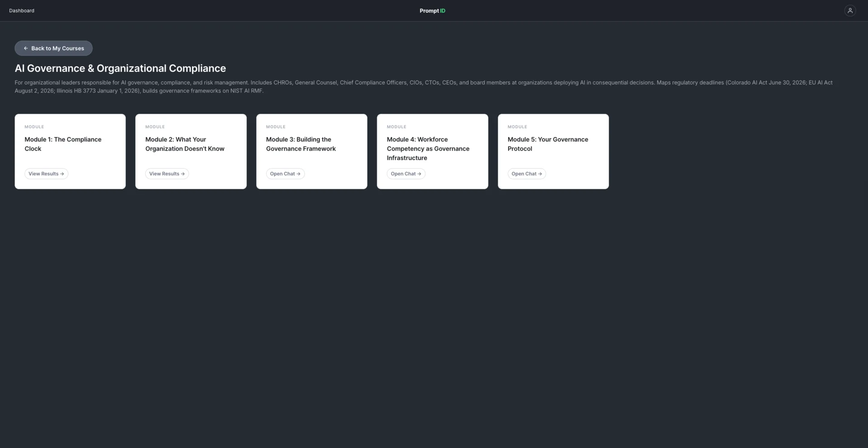
Task: Open the user profile icon
Action: [850, 10]
